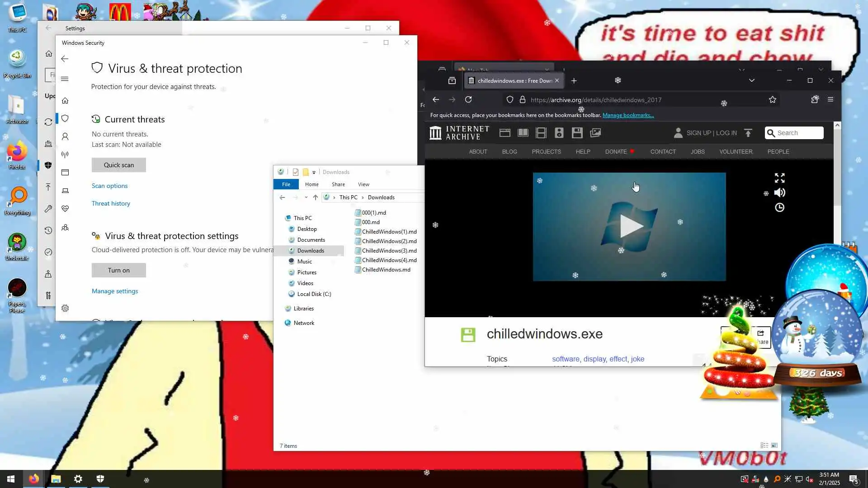The image size is (868, 488).
Task: Open the Share ribbon tab in Explorer
Action: (338, 184)
